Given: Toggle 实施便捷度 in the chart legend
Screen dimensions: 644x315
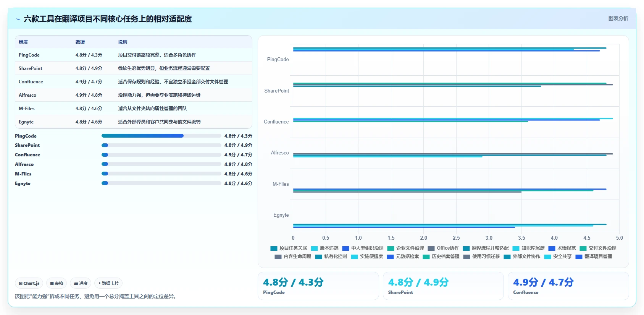Looking at the screenshot, I should [x=367, y=257].
